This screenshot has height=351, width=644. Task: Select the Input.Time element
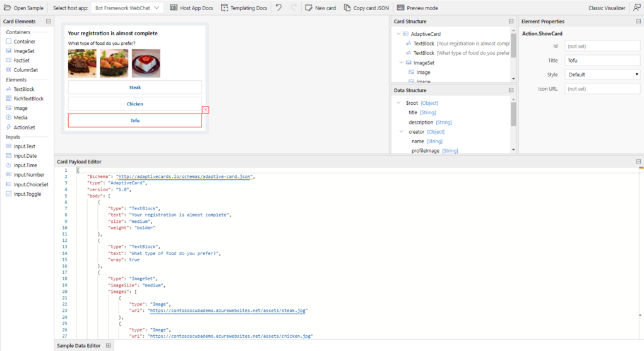(21, 165)
